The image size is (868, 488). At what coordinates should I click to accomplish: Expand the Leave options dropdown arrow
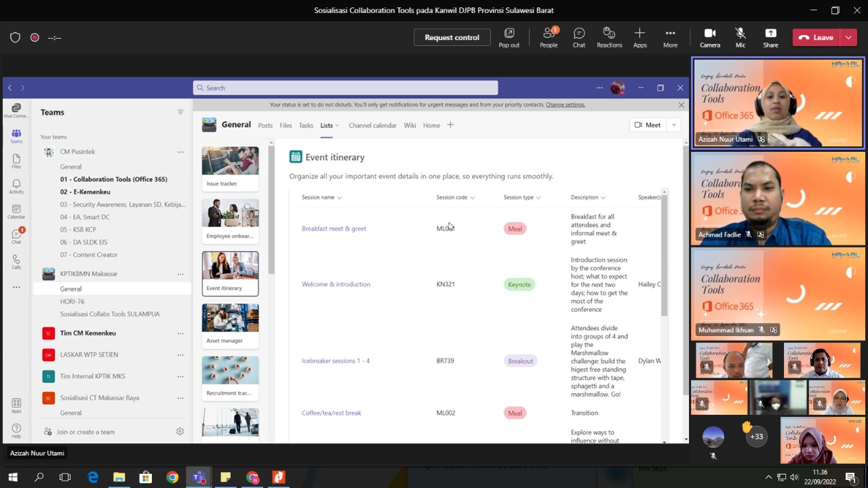click(848, 37)
